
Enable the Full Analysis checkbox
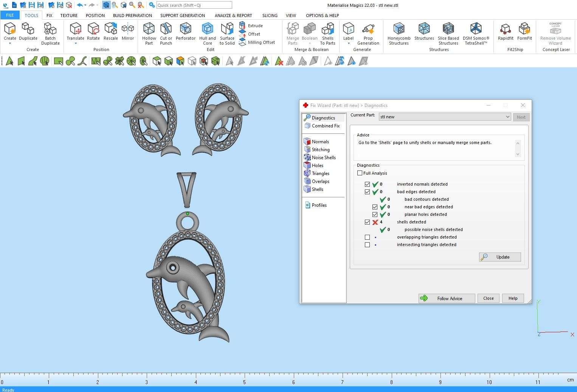point(360,173)
